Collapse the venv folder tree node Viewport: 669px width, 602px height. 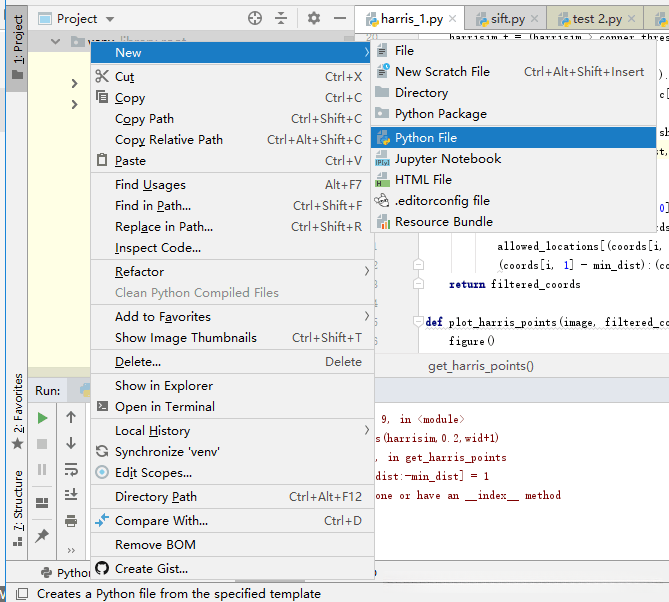coord(55,42)
